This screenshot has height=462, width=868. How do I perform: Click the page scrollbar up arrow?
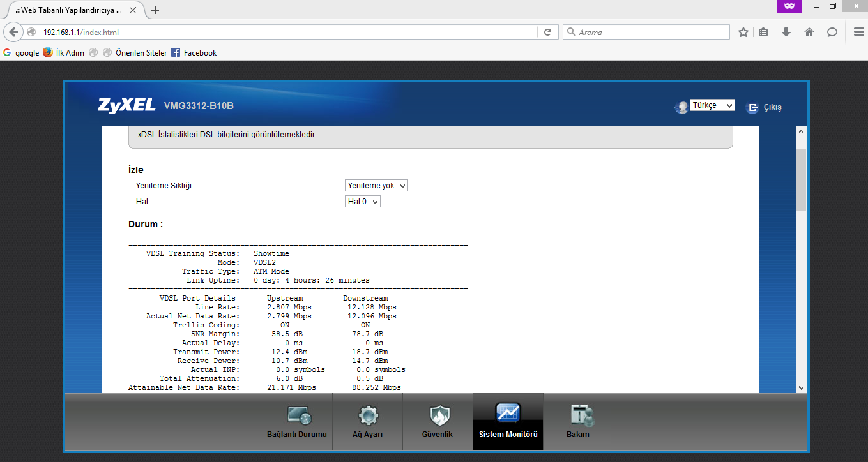pos(802,131)
